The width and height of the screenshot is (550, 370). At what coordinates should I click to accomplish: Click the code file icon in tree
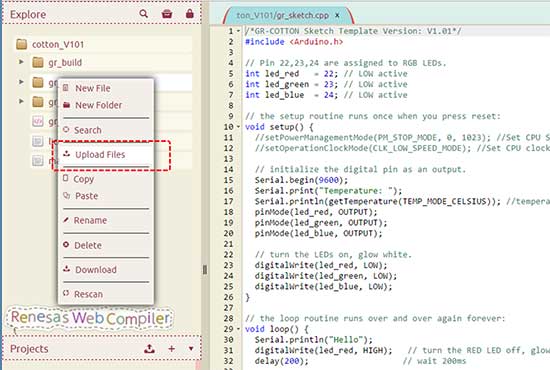click(x=38, y=121)
